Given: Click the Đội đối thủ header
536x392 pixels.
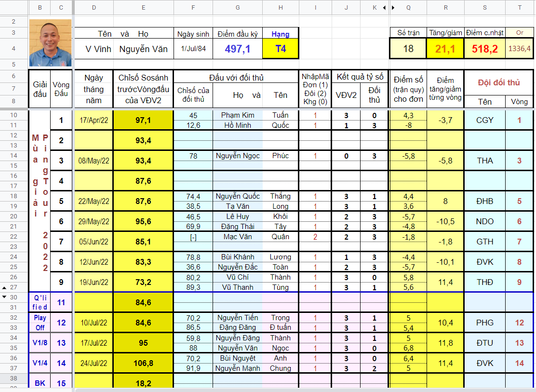Looking at the screenshot, I should [x=499, y=82].
